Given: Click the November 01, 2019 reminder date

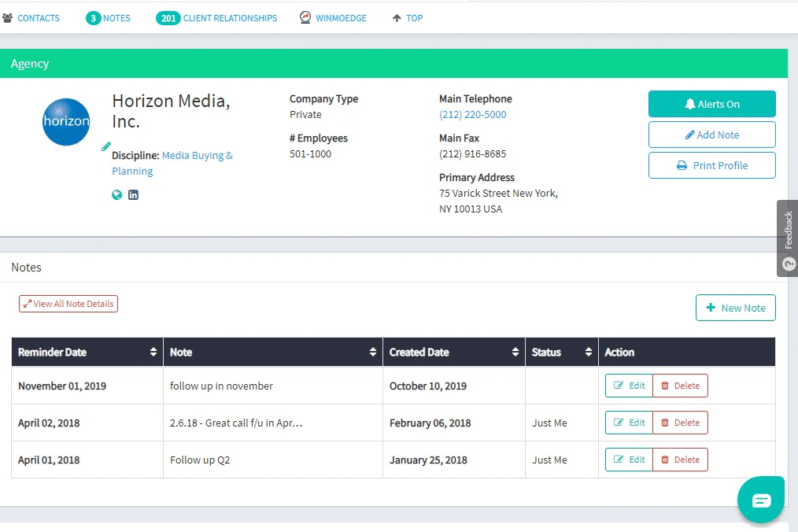Looking at the screenshot, I should (x=62, y=386).
